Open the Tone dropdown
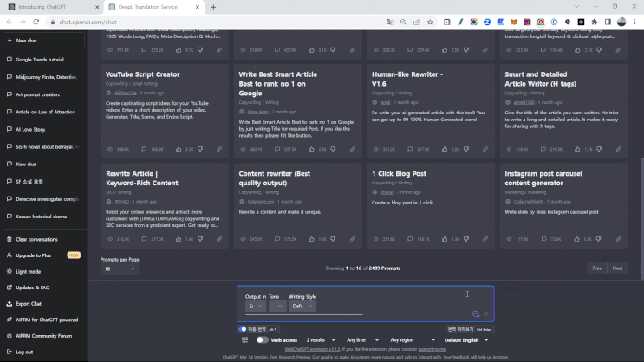The image size is (644, 362). tap(277, 306)
